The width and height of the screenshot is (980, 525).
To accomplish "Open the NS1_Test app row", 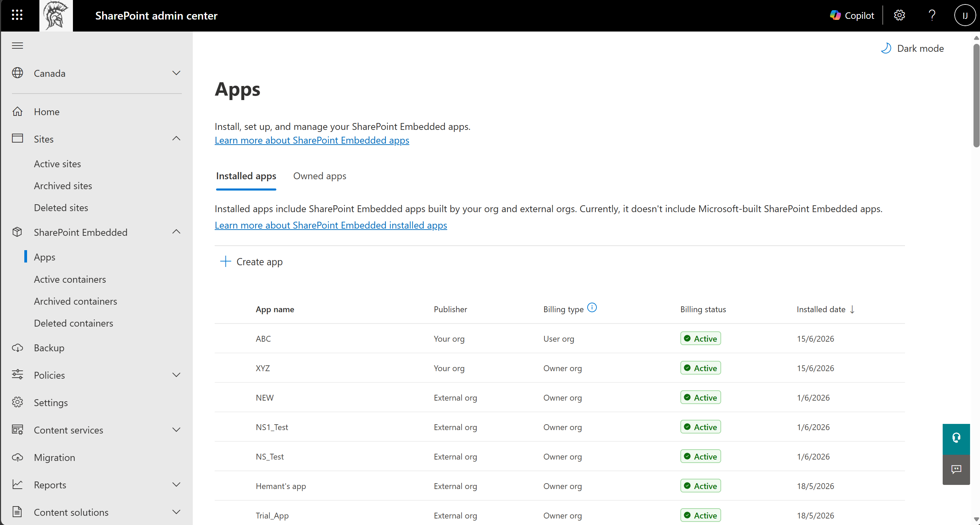I will coord(560,427).
